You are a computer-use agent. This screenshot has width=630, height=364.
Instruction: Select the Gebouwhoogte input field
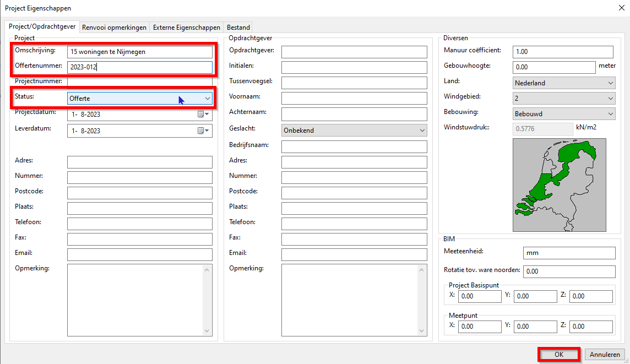coord(553,67)
